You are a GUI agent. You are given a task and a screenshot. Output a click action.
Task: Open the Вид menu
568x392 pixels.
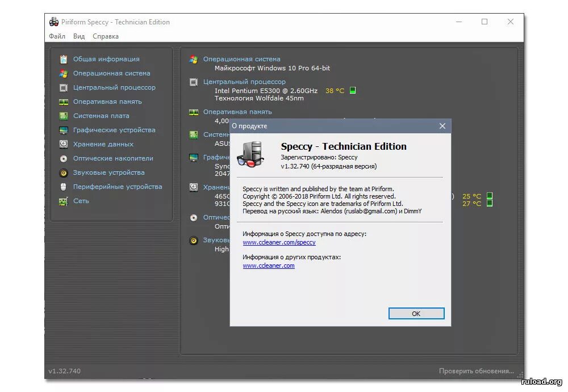[79, 36]
